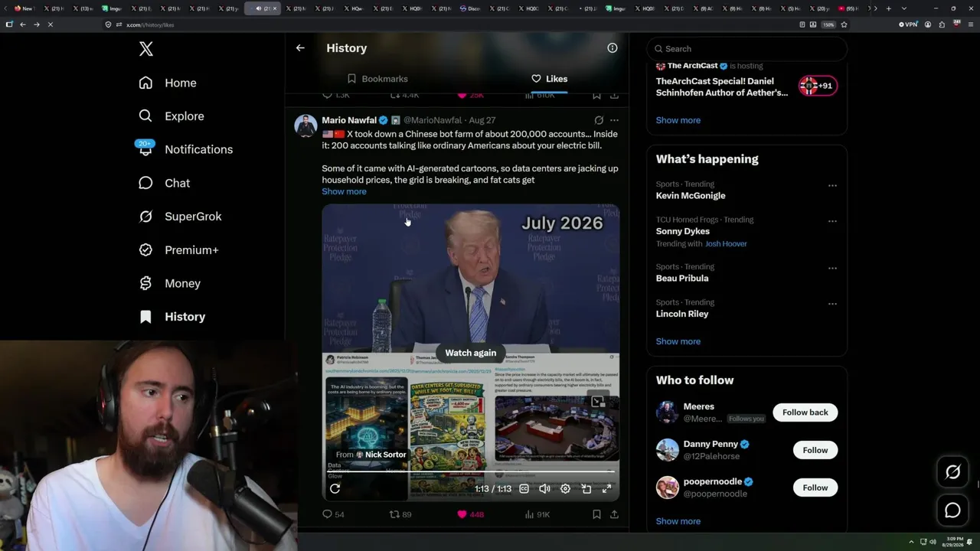
Task: Open the floating chat messages button
Action: (953, 510)
